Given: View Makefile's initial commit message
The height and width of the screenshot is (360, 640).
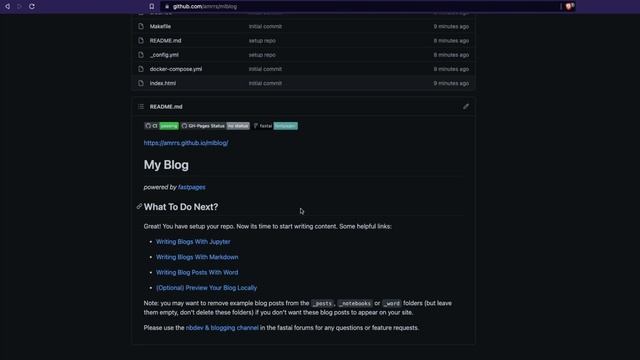Looking at the screenshot, I should click(x=265, y=27).
